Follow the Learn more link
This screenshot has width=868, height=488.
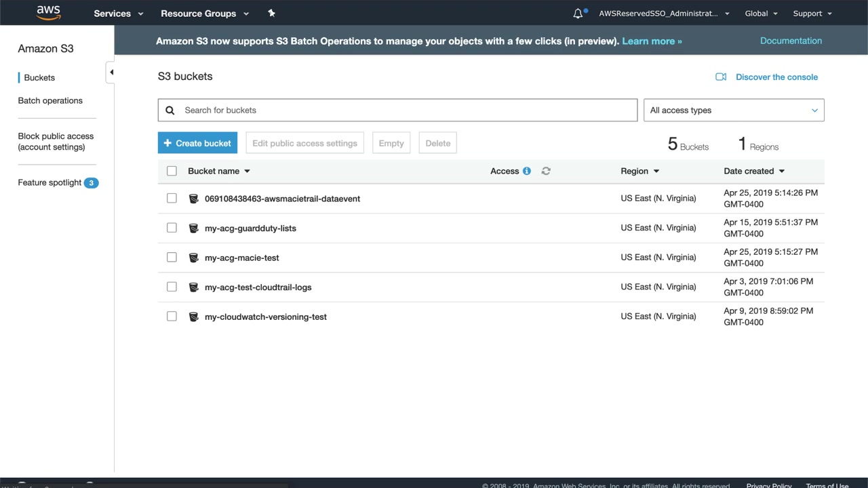652,41
